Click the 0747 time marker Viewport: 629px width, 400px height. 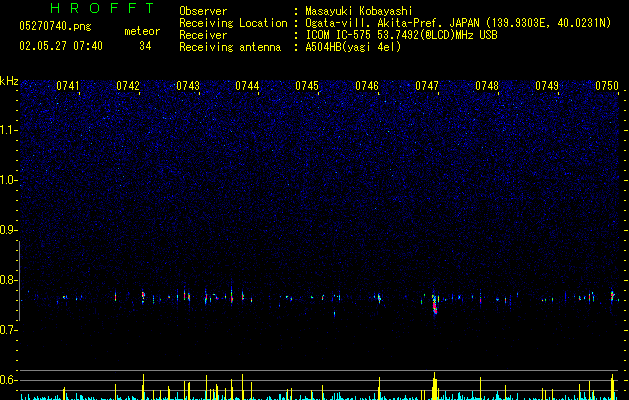[427, 86]
